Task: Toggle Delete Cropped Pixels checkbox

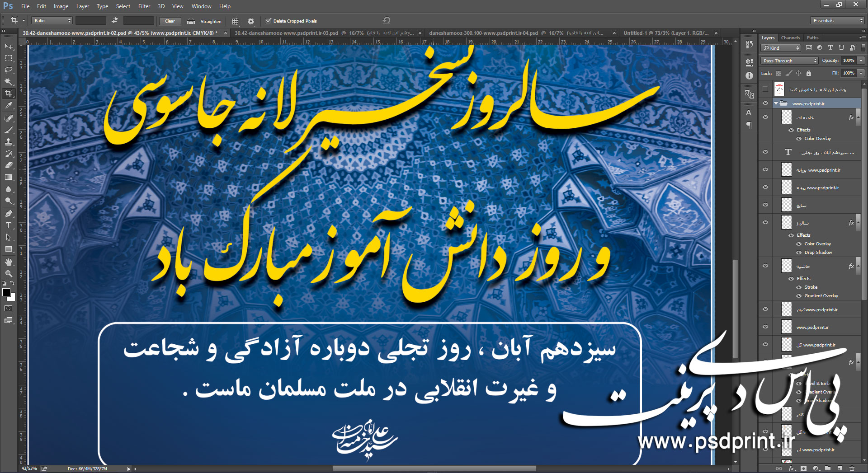Action: [269, 21]
